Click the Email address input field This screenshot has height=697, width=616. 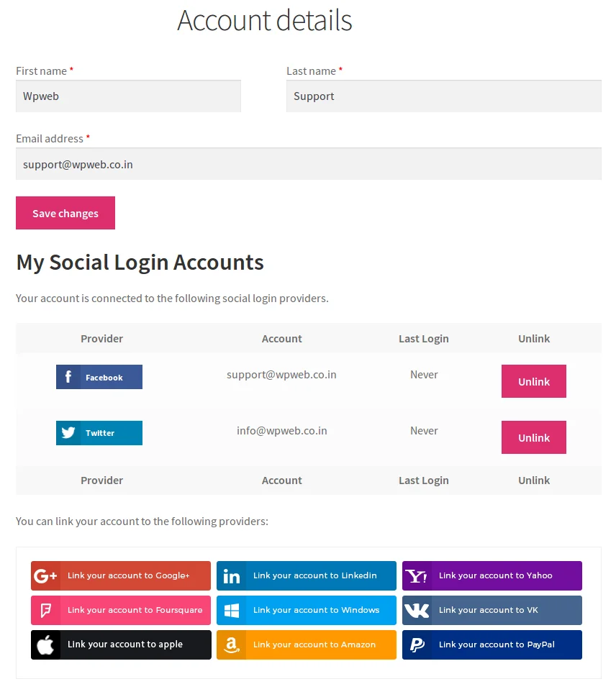tap(308, 163)
